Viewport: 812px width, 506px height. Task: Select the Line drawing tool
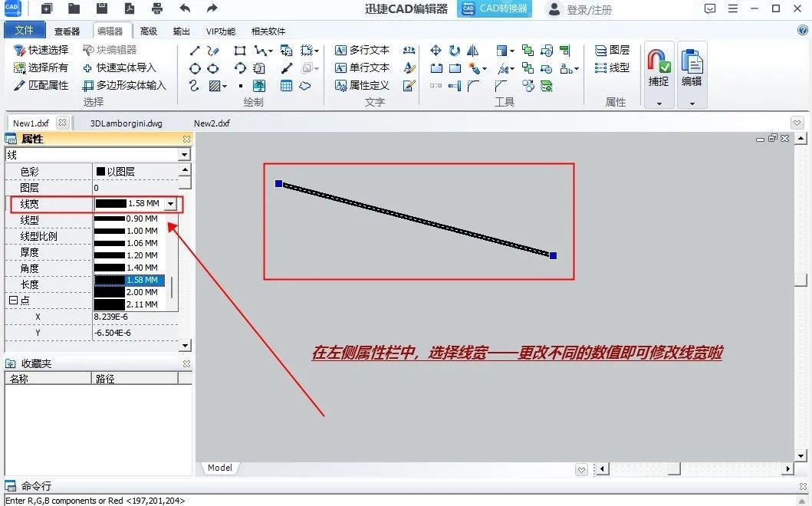pos(194,50)
